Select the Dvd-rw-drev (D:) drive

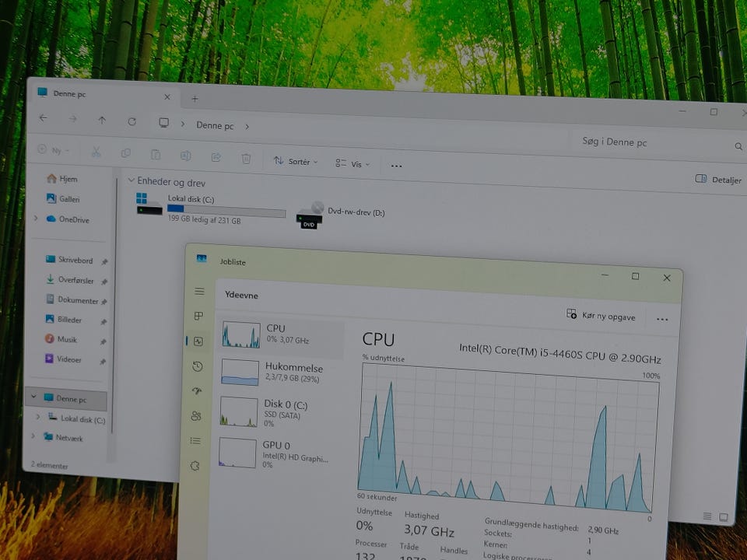pos(340,214)
